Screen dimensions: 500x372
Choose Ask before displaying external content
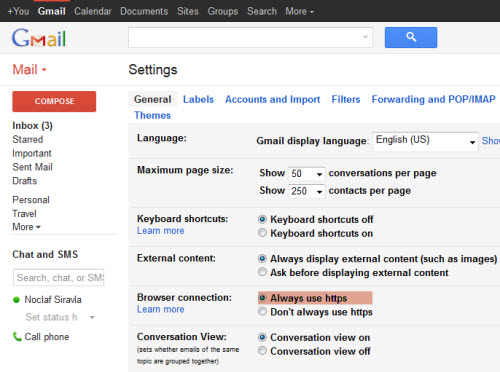pos(262,272)
